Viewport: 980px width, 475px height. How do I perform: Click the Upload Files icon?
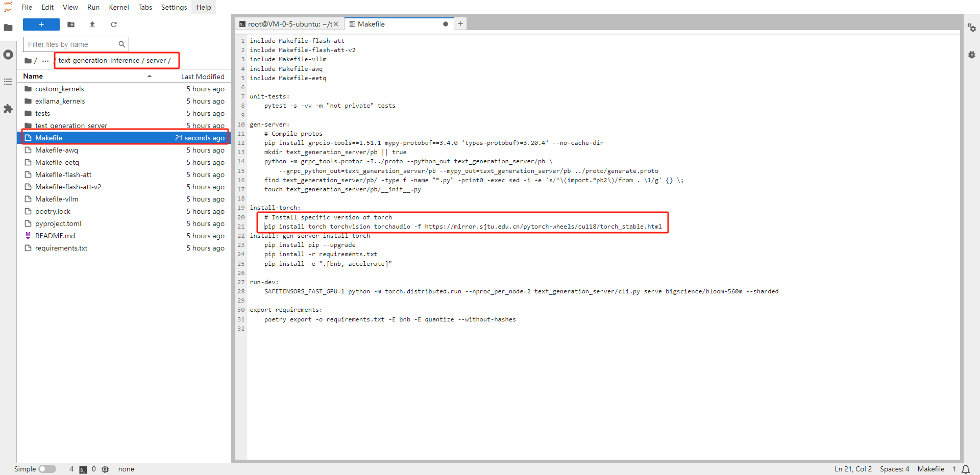(92, 24)
